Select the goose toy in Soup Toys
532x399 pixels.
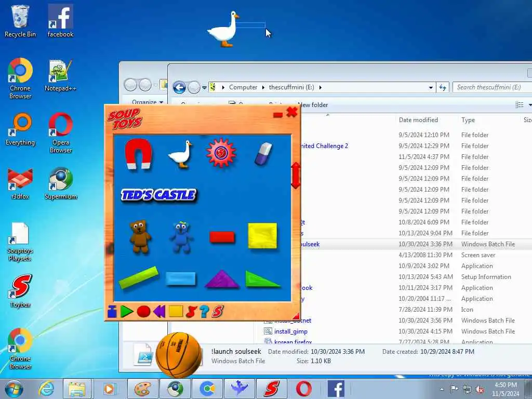pos(180,154)
